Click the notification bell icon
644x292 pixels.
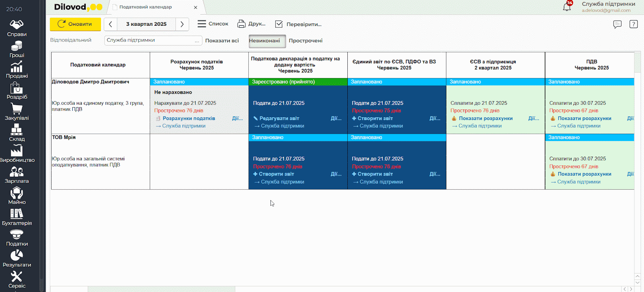(567, 7)
